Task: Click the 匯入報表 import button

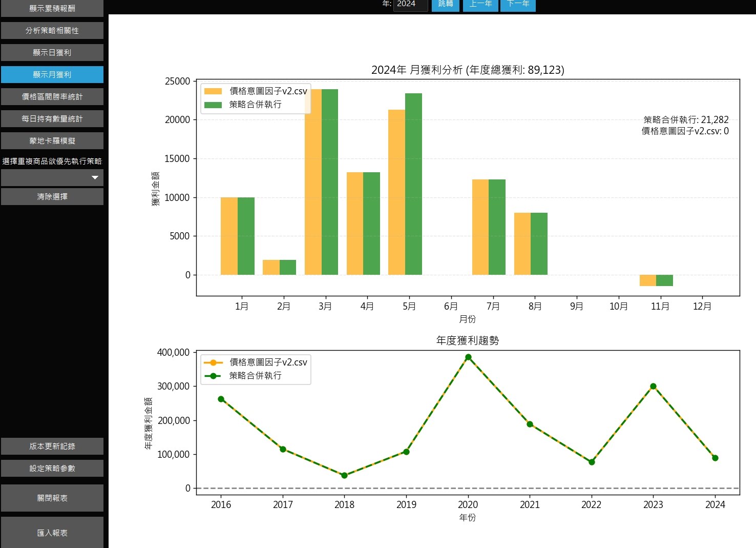Action: click(x=52, y=533)
